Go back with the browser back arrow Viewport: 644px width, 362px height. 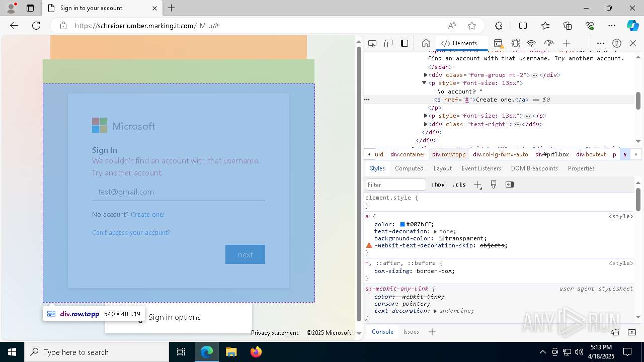coord(14,26)
